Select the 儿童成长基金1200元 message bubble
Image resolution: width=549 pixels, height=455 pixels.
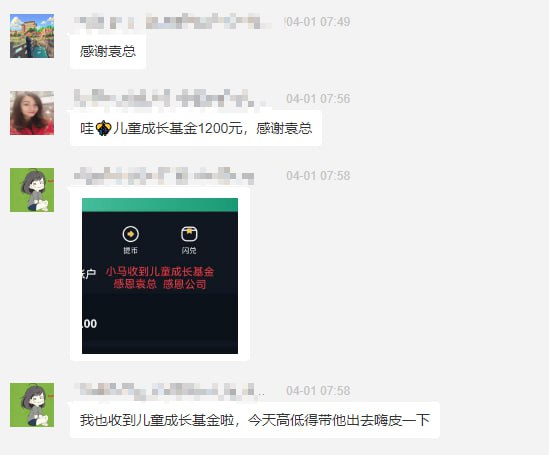(196, 128)
